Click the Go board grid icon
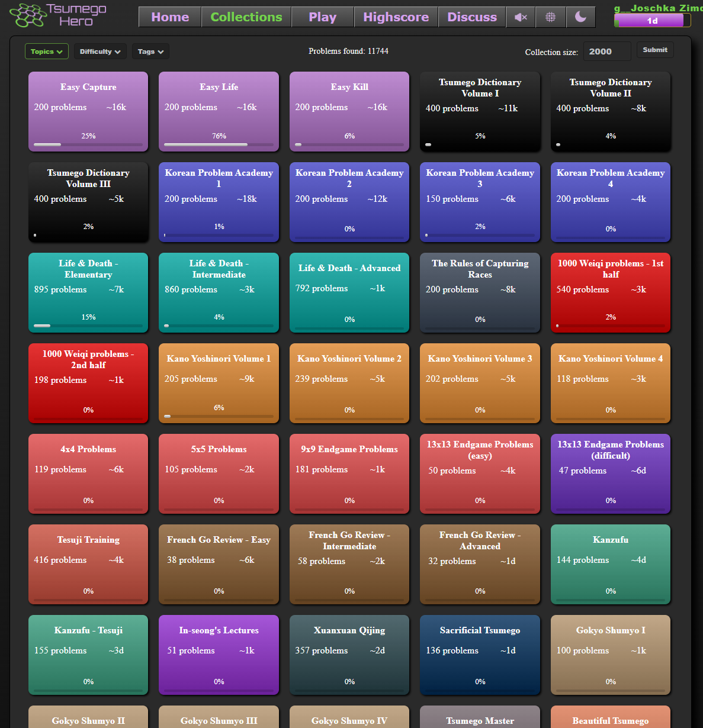The image size is (703, 728). tap(551, 17)
